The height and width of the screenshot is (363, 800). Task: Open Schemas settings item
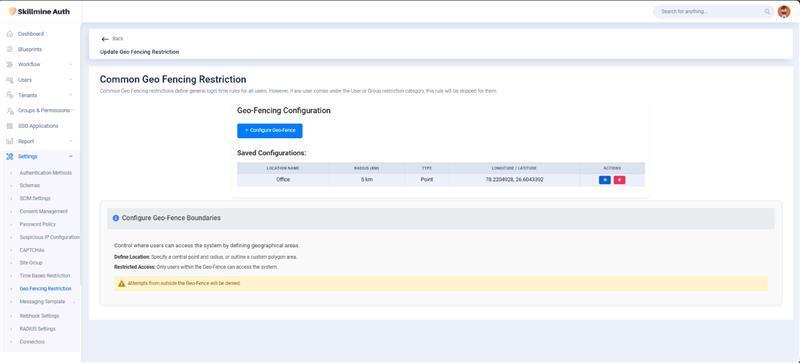pyautogui.click(x=30, y=186)
